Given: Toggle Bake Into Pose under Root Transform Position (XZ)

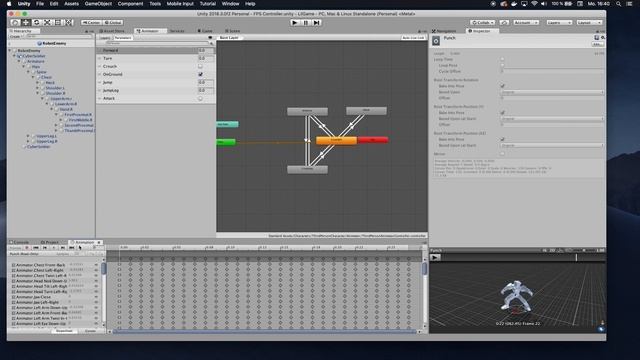Looking at the screenshot, I should 502,140.
